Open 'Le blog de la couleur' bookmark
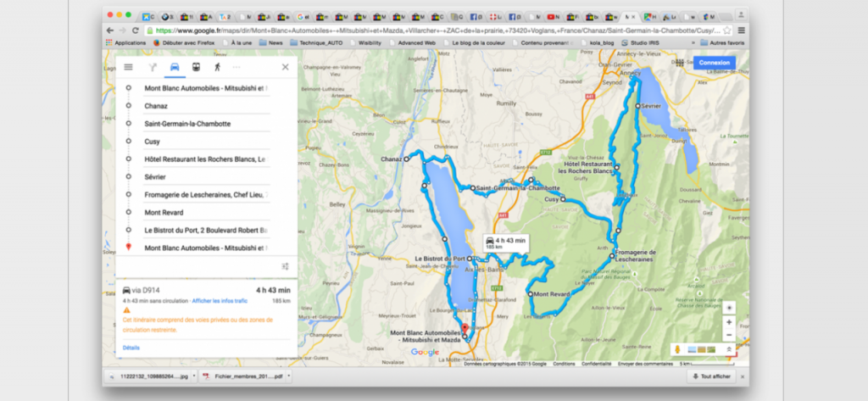Viewport: 868px width, 401px height. [x=474, y=42]
